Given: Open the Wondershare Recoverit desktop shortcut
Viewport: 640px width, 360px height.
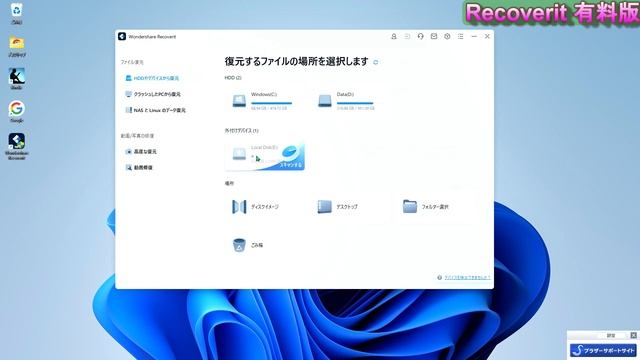Looking at the screenshot, I should 17,146.
